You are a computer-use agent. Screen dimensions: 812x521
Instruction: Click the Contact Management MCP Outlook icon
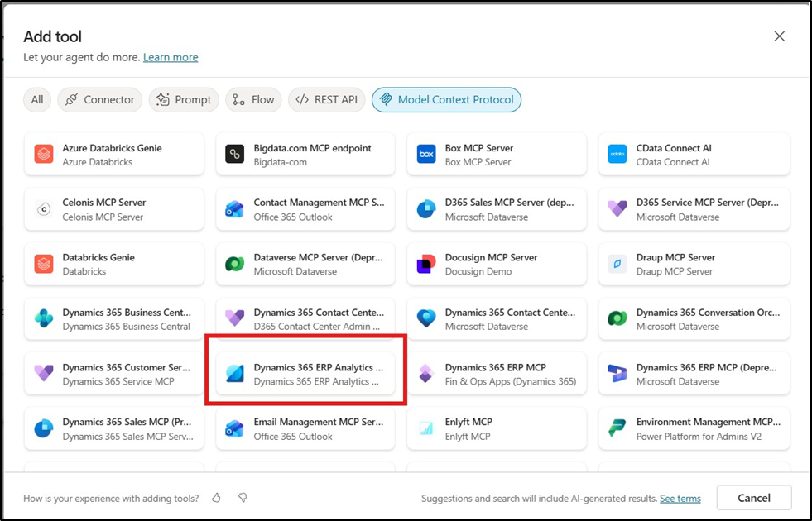pos(234,209)
